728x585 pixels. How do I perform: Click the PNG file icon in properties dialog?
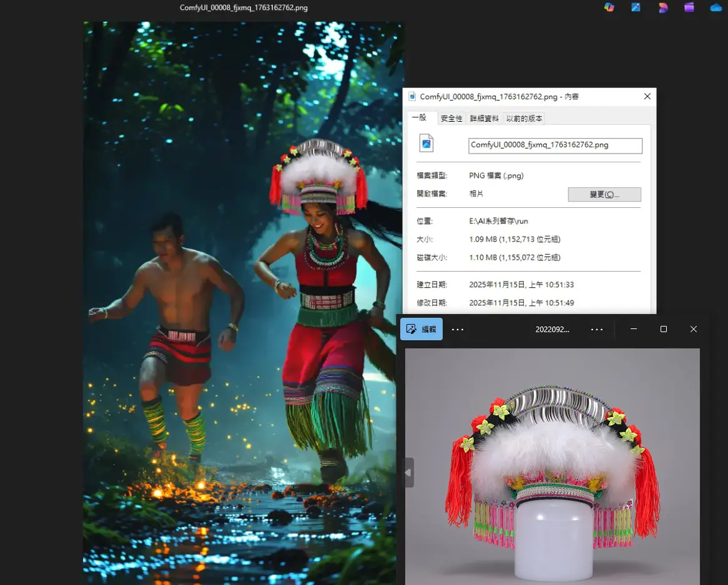[426, 144]
